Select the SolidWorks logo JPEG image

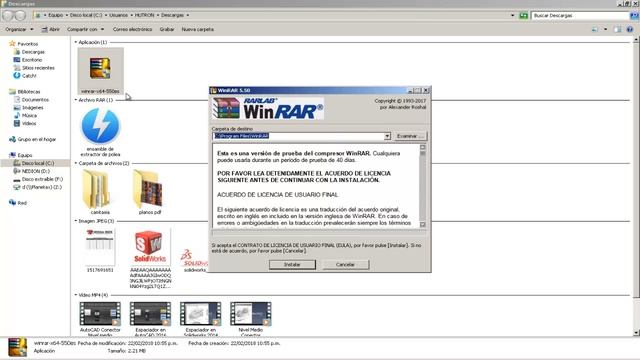(x=150, y=258)
